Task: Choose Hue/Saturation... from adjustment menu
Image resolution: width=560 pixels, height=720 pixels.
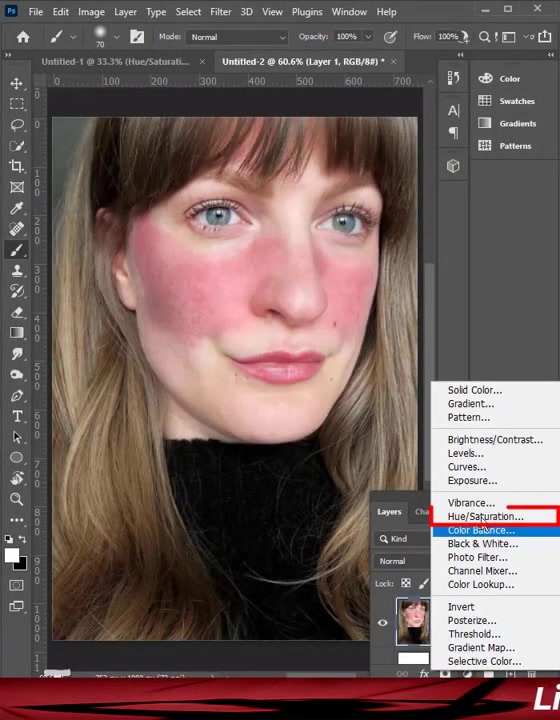Action: (x=486, y=517)
